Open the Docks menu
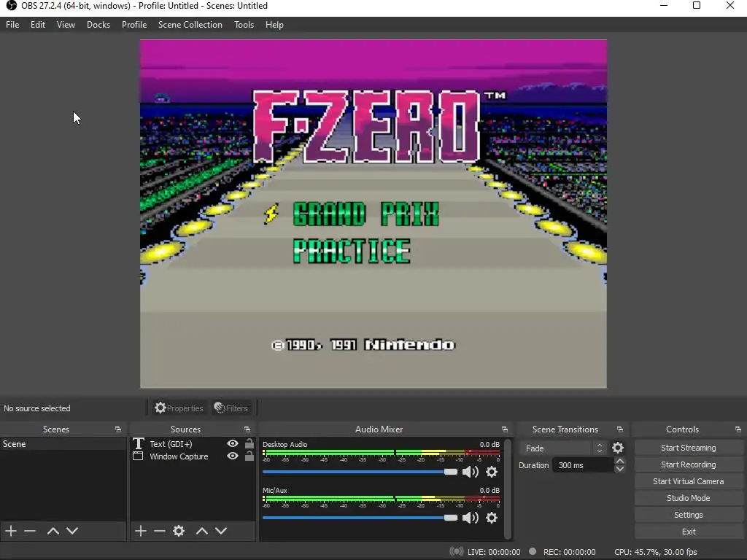Viewport: 747px width, 560px height. (98, 25)
